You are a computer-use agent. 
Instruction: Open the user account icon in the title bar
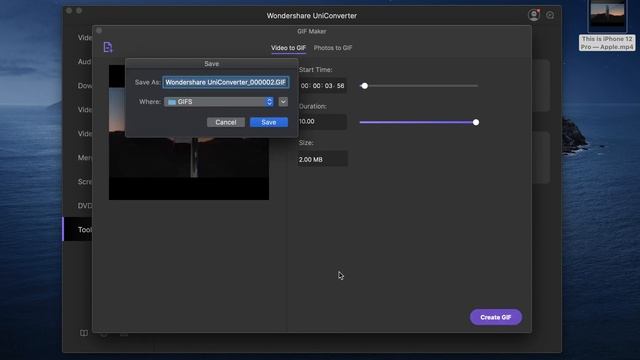tap(533, 15)
